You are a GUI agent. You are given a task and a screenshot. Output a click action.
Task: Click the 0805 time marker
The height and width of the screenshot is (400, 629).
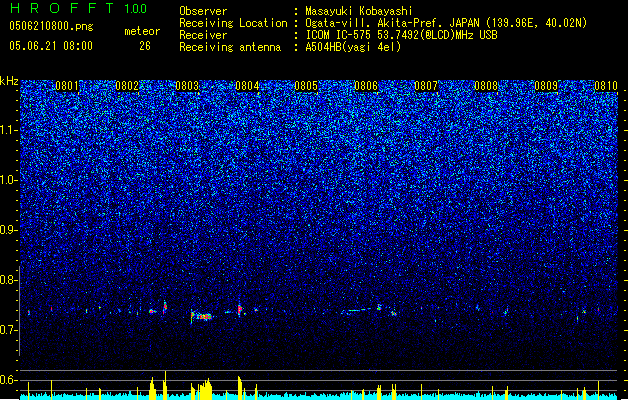point(306,86)
